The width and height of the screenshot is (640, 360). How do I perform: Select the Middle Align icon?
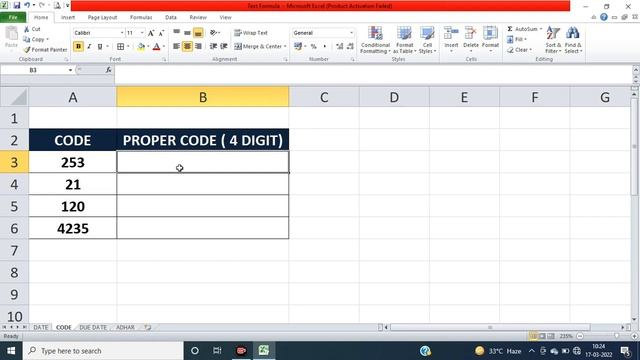187,33
